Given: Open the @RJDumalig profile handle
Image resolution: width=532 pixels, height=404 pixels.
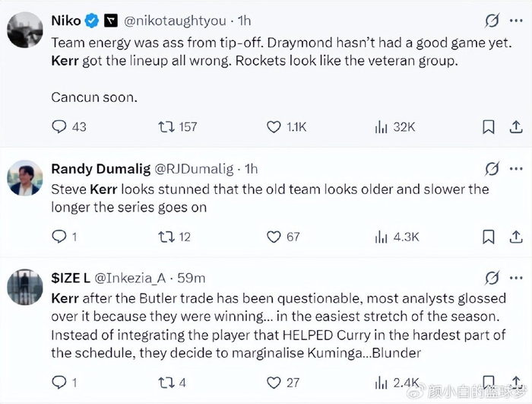Looking at the screenshot, I should (x=197, y=168).
